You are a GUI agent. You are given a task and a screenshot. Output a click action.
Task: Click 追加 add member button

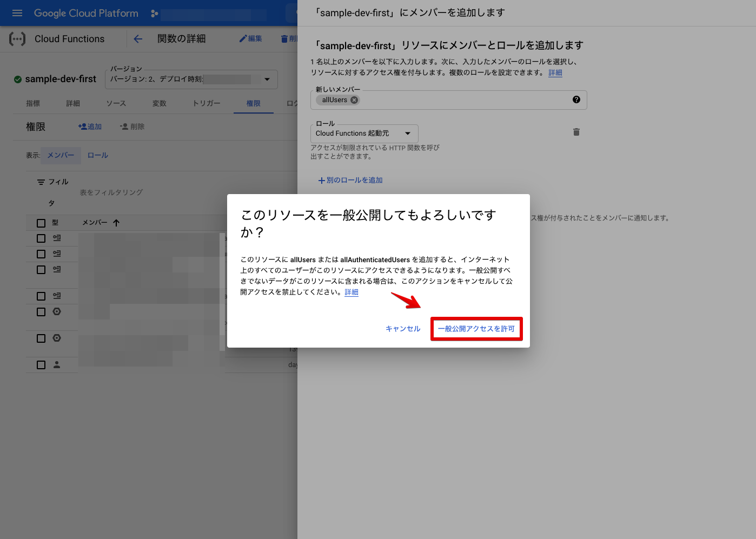pos(90,127)
